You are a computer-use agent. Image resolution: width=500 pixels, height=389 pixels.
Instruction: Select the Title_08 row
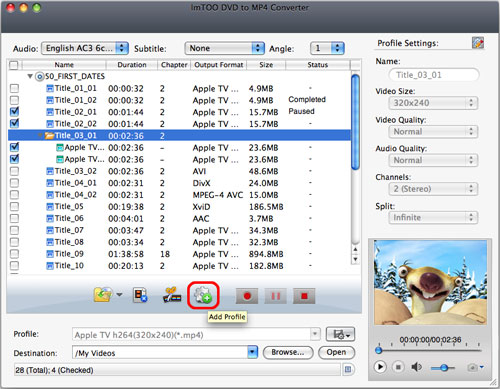click(x=179, y=242)
